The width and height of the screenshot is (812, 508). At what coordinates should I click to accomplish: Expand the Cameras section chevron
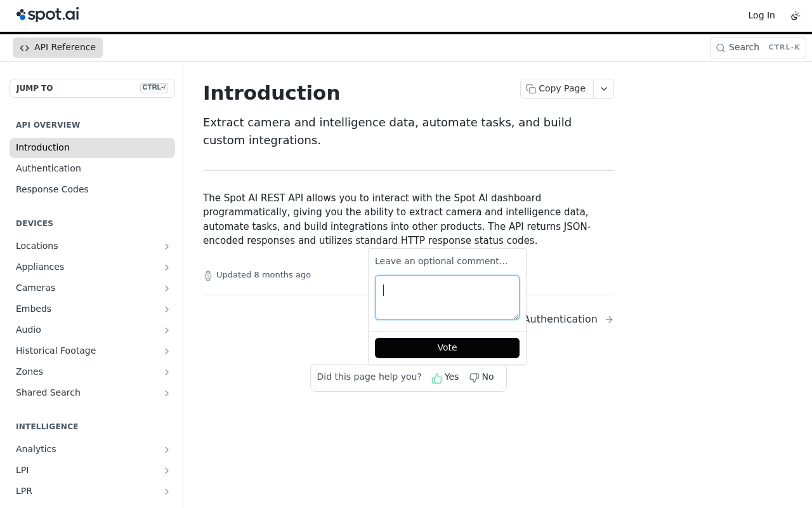click(x=167, y=288)
